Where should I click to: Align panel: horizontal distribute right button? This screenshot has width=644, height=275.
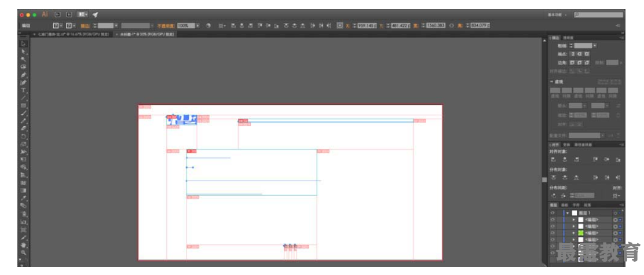[618, 177]
